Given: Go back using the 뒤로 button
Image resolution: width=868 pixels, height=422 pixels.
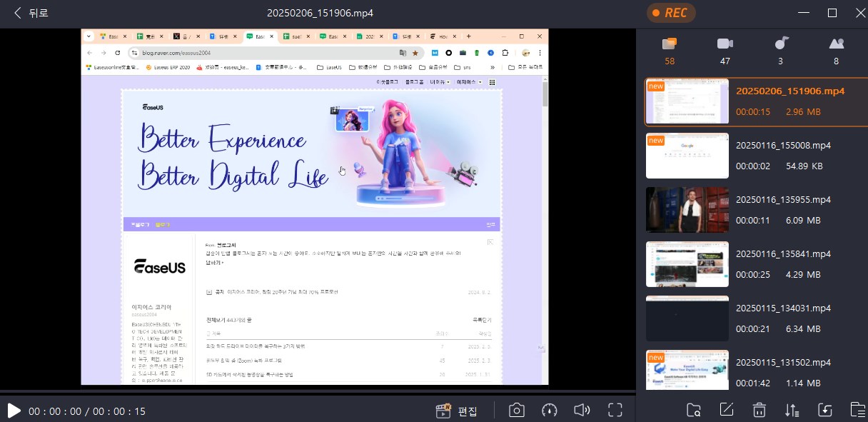Looking at the screenshot, I should [26, 12].
